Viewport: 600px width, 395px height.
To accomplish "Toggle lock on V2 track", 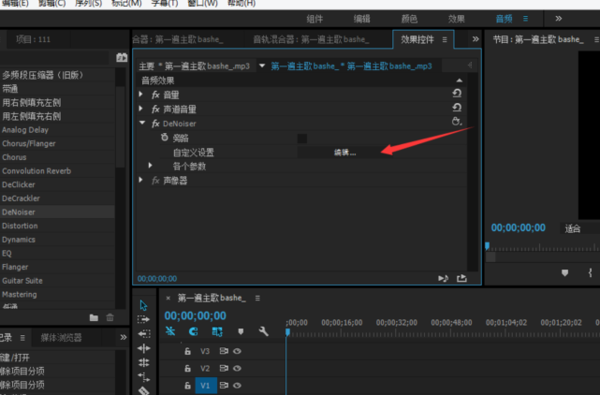I will [188, 368].
